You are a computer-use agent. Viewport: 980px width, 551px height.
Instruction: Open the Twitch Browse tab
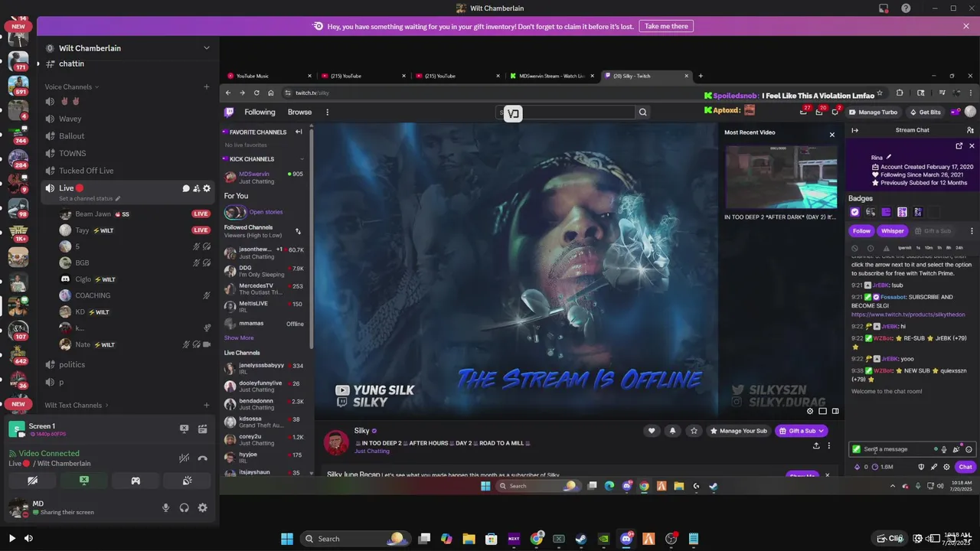299,112
